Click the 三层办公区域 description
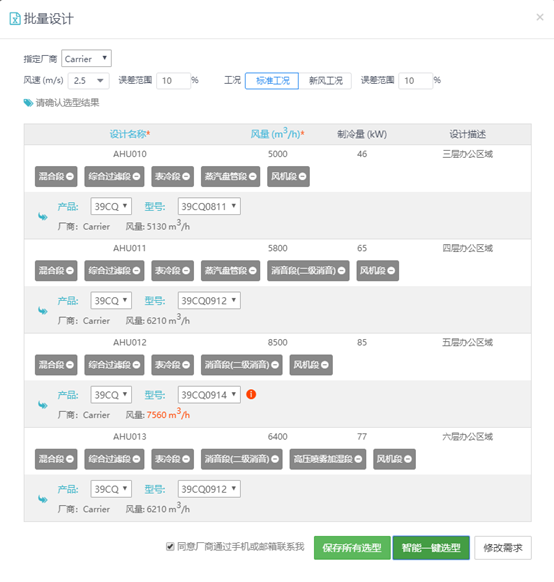 (468, 154)
